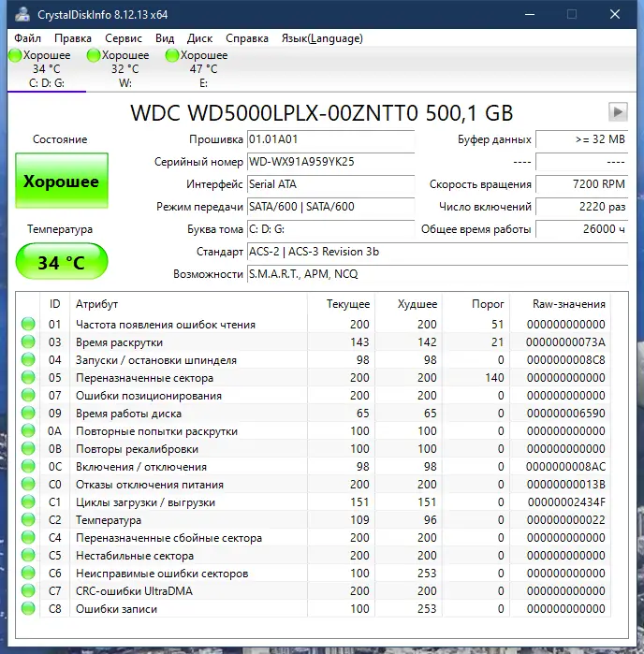The width and height of the screenshot is (644, 654).
Task: Click raw value 00000002434F
Action: coord(566,502)
